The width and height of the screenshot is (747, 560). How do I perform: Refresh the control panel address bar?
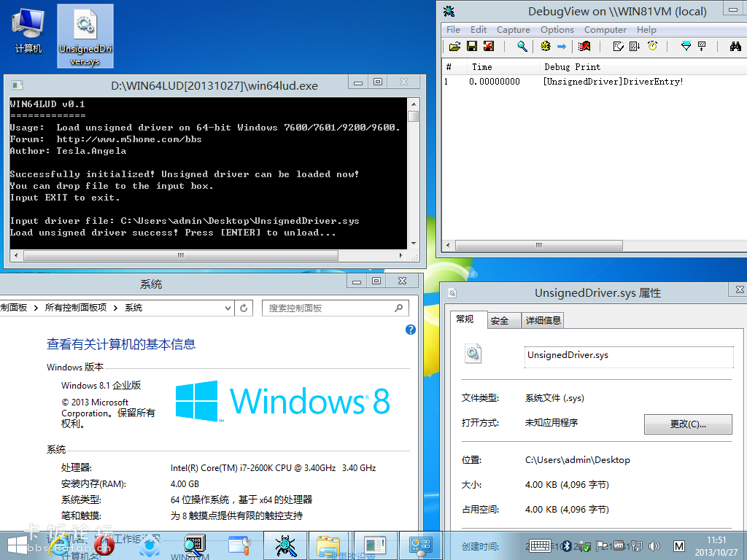click(244, 308)
